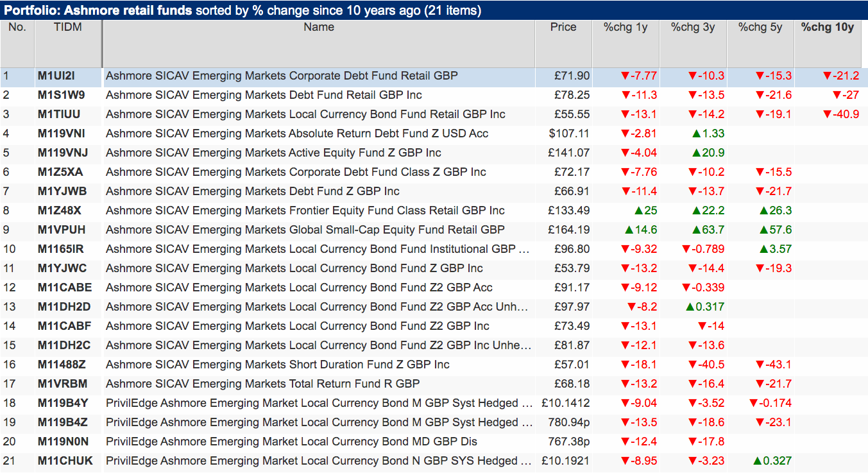868x473 pixels.
Task: Select ticker M1UI2I
Action: (56, 76)
